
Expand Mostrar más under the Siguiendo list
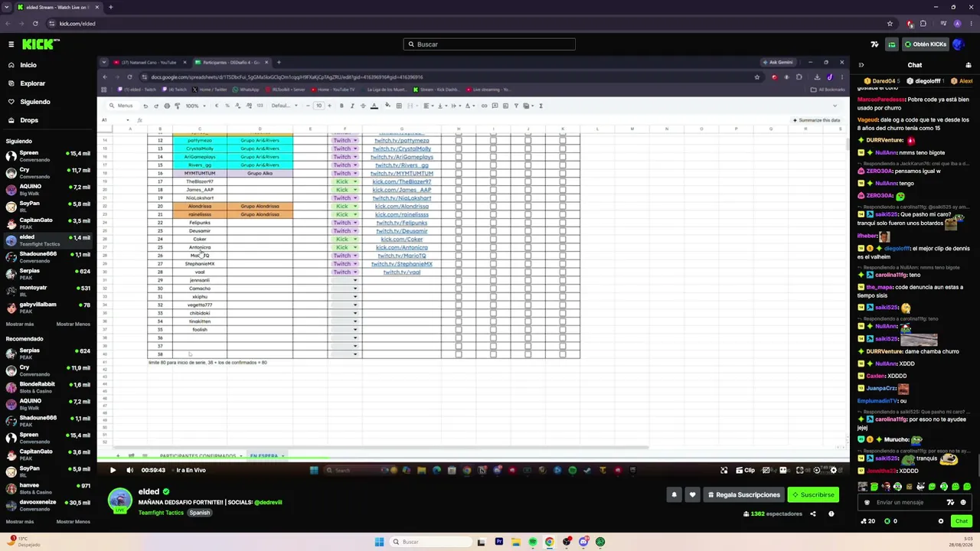point(19,324)
